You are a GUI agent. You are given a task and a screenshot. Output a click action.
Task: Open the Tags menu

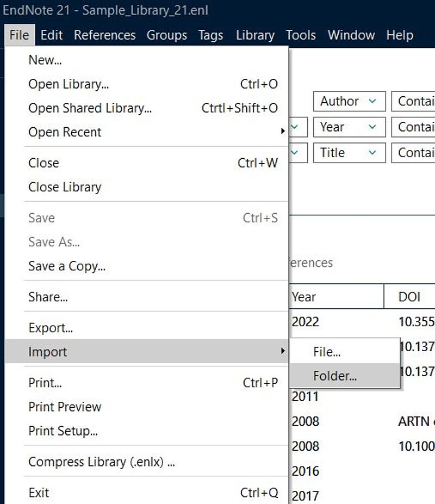pos(210,35)
